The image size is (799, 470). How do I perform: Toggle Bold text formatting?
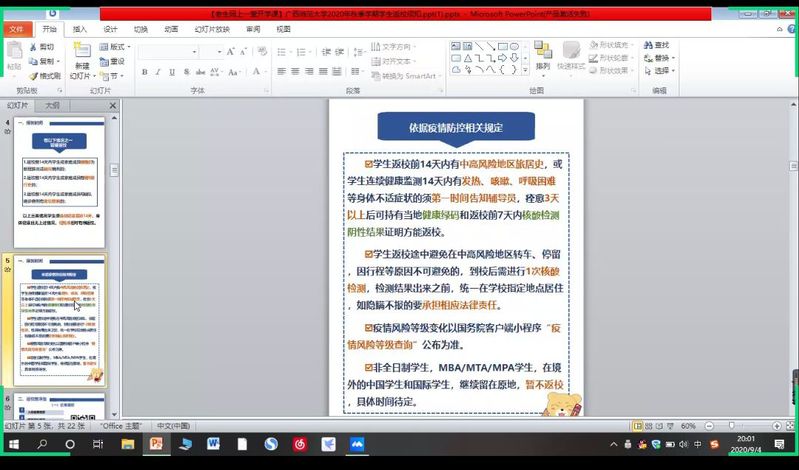click(x=145, y=72)
